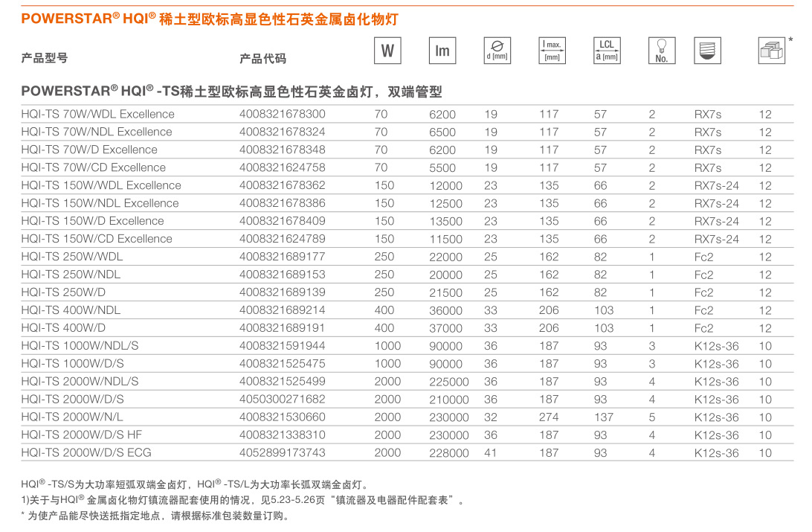Click length value 274
The width and height of the screenshot is (812, 532).
click(x=549, y=417)
